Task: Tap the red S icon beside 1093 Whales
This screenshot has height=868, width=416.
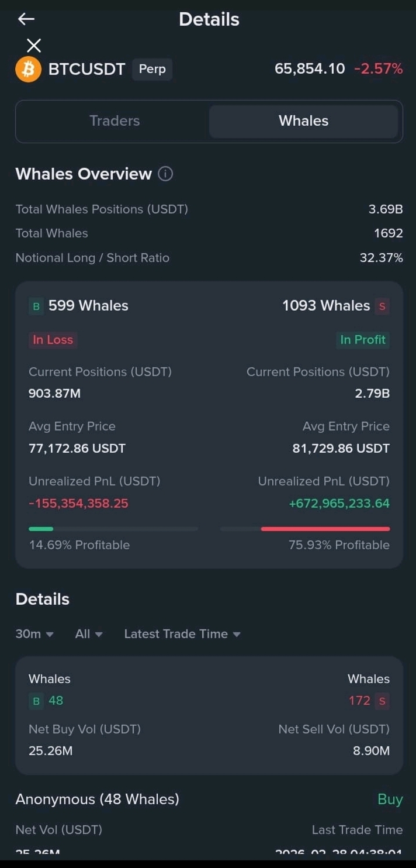Action: click(382, 306)
